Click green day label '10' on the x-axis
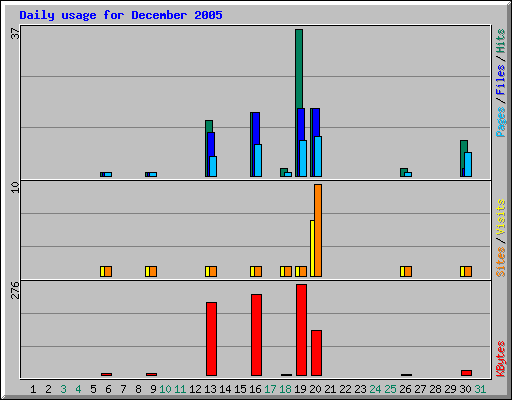 click(165, 389)
